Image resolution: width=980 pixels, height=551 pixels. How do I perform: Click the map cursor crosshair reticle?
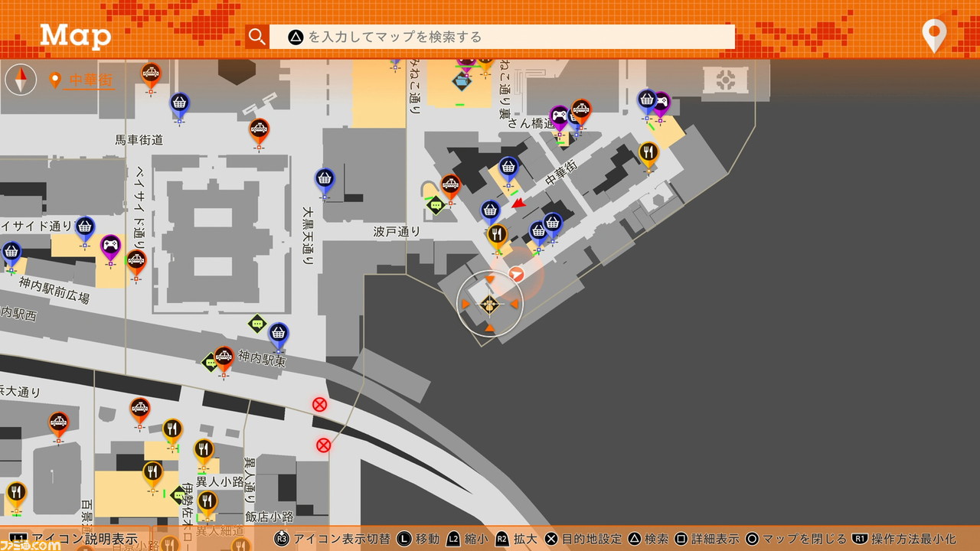pyautogui.click(x=489, y=305)
